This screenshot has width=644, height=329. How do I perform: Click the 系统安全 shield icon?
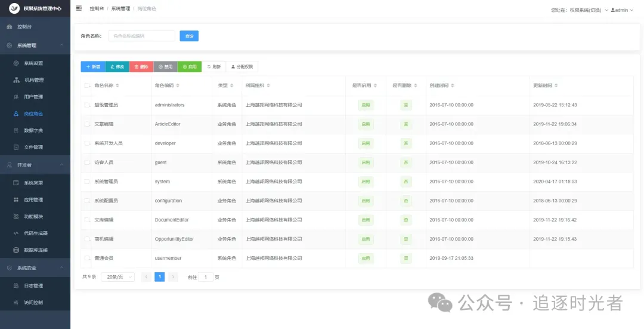coord(10,267)
